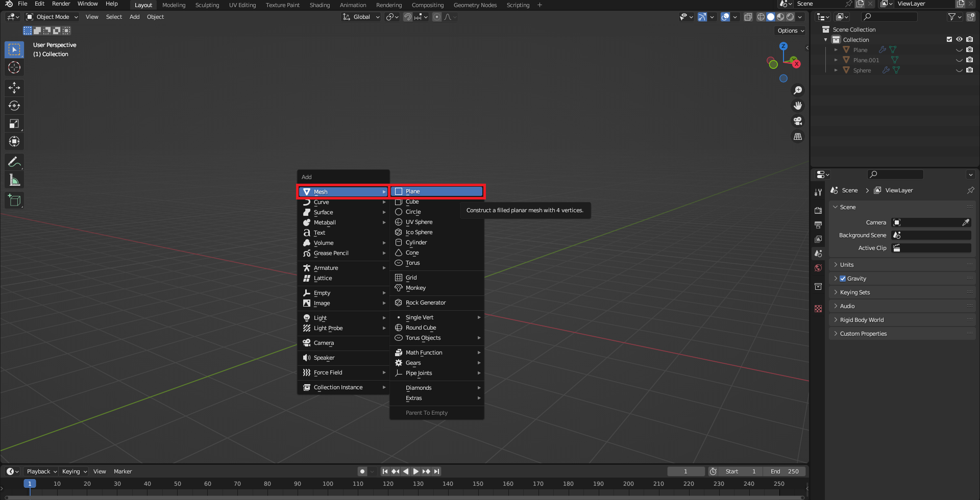Expand Keying Sets panel
980x500 pixels.
coord(902,292)
